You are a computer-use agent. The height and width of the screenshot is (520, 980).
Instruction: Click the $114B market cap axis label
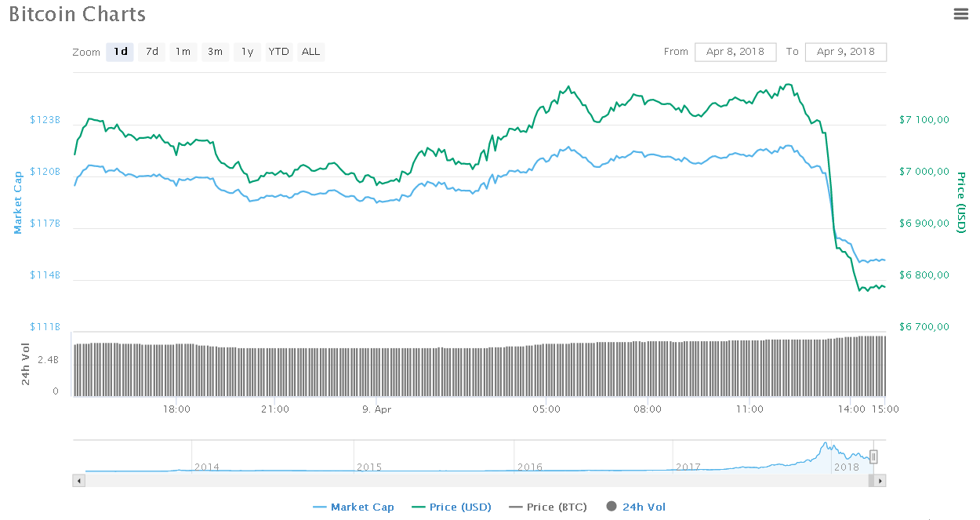(x=45, y=275)
